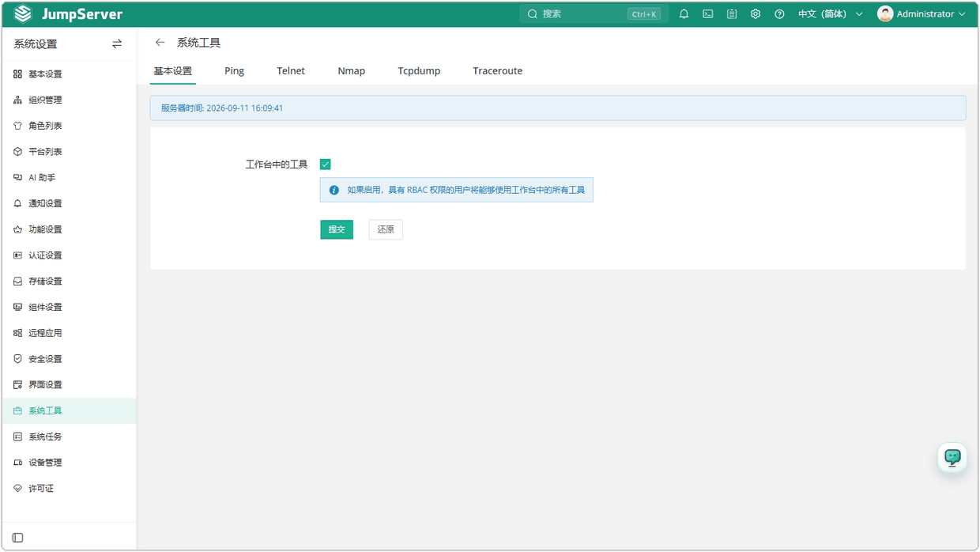Click the 组织管理 sidebar icon
Screen dimensions: 980x552
click(17, 100)
